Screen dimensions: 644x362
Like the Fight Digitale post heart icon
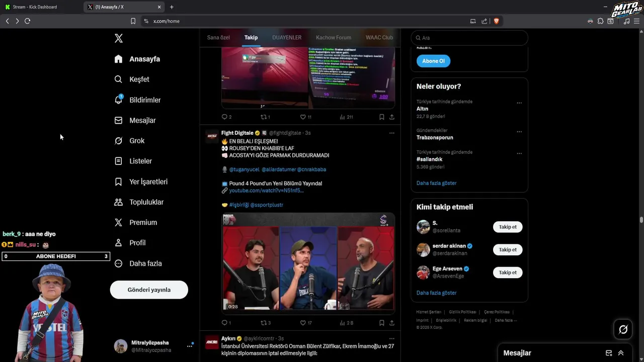click(303, 323)
